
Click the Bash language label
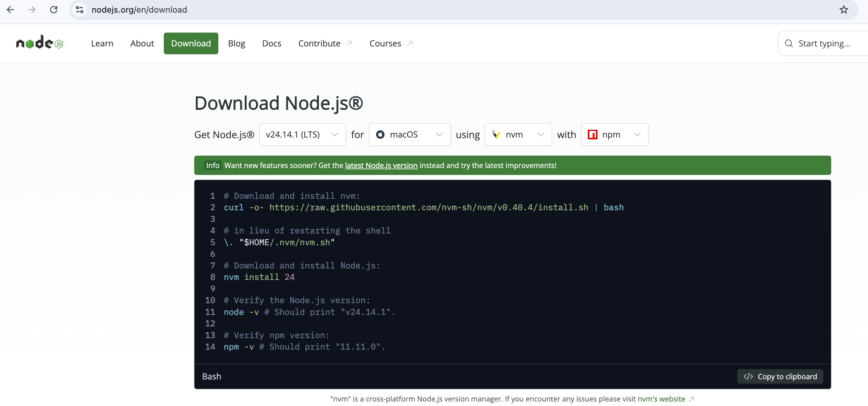[212, 376]
